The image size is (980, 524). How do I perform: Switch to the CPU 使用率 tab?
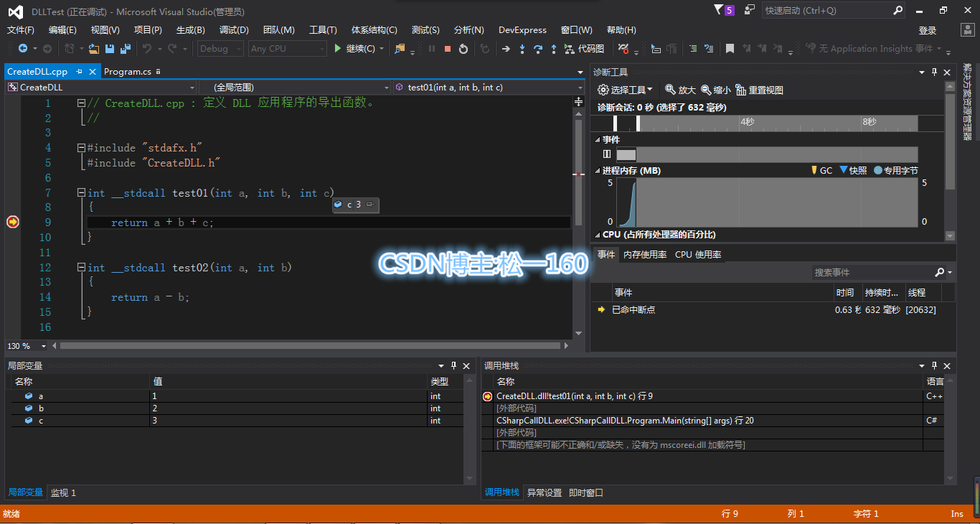click(698, 254)
